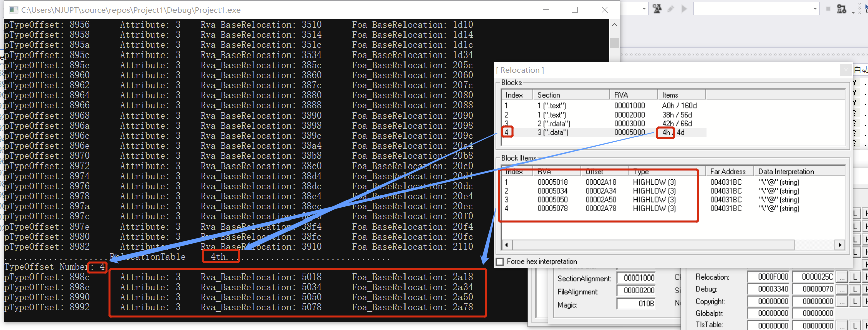Maximize the Project1.exe console window
Screen dimensions: 868x330
575,10
